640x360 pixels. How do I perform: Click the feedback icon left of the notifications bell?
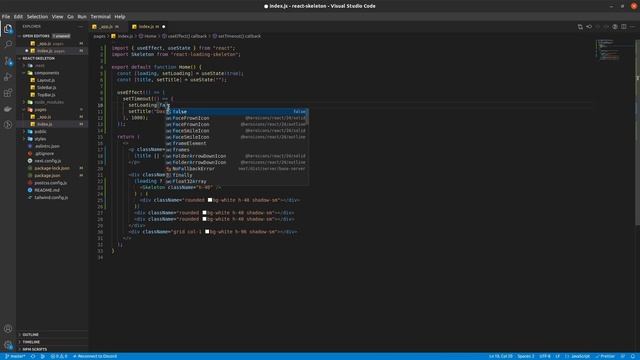point(623,356)
